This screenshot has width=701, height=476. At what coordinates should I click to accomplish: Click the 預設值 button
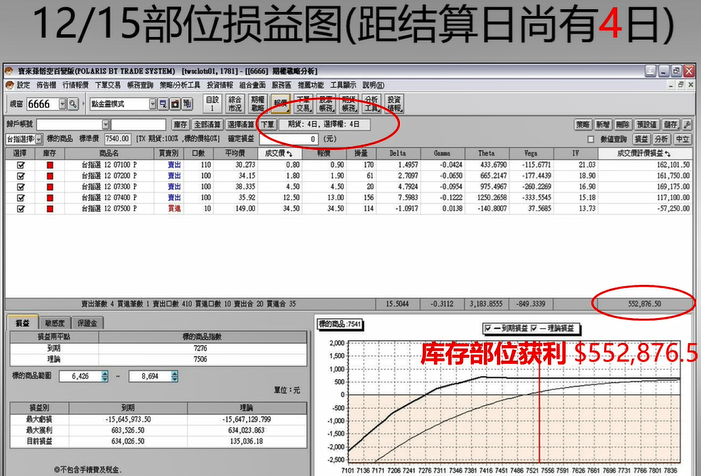pos(646,125)
